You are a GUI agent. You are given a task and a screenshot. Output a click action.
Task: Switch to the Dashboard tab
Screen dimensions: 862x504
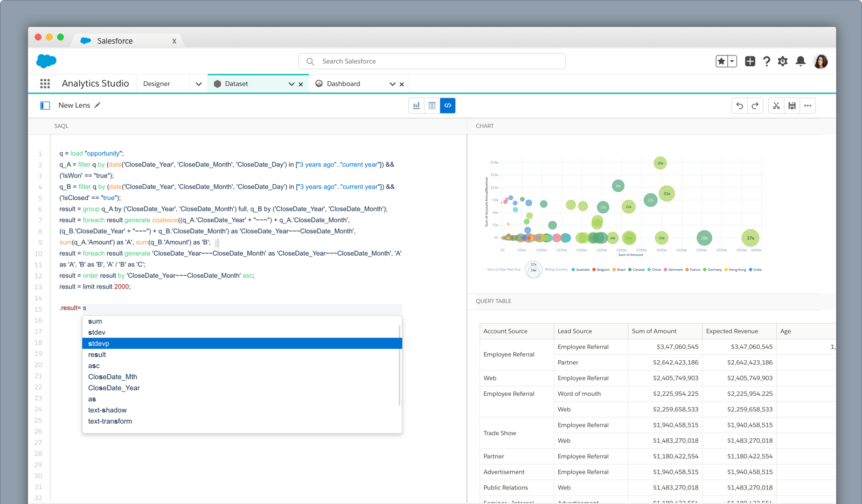[343, 83]
